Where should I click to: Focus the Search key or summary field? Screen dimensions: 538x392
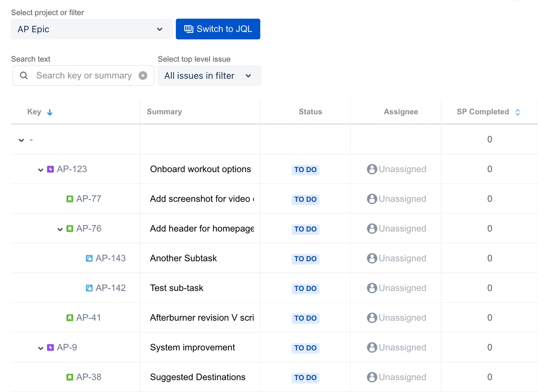point(84,76)
